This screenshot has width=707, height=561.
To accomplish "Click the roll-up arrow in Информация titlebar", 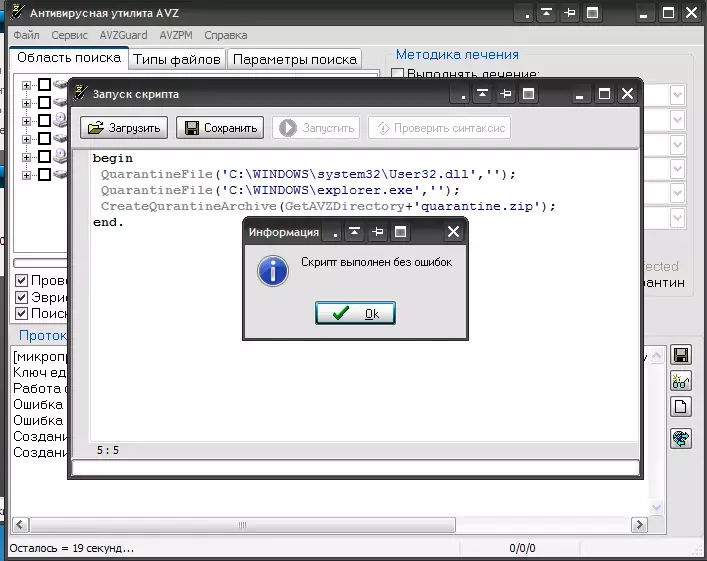I will coord(354,232).
